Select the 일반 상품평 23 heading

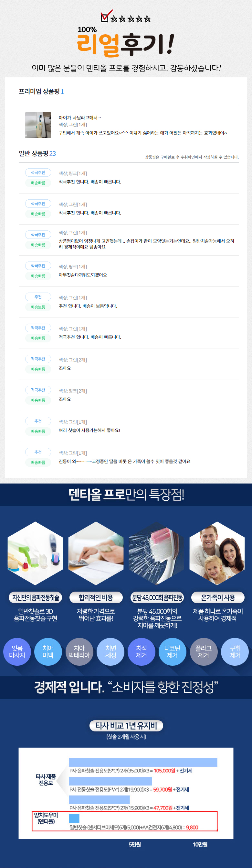37,153
